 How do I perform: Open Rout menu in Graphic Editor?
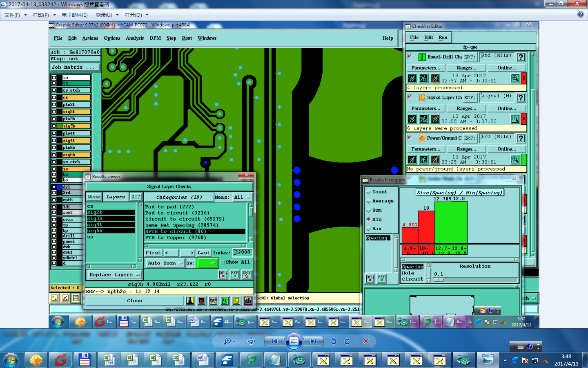[x=187, y=38]
